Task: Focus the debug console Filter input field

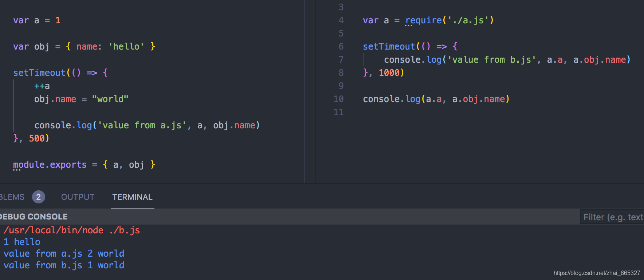Action: point(612,217)
